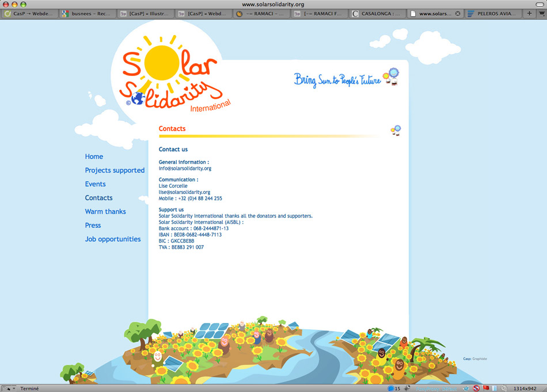Close the www.solars... tab

click(458, 13)
